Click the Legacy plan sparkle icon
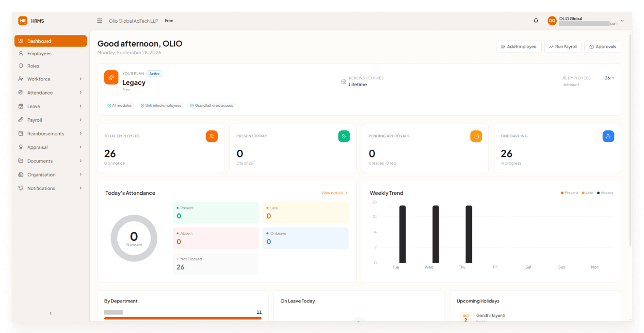644x333 pixels. [111, 78]
